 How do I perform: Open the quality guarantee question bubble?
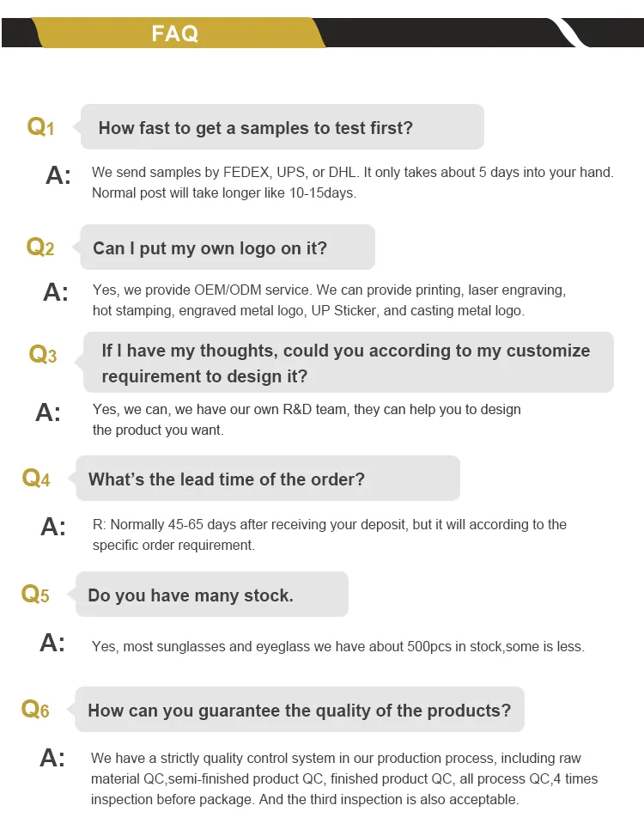click(299, 711)
